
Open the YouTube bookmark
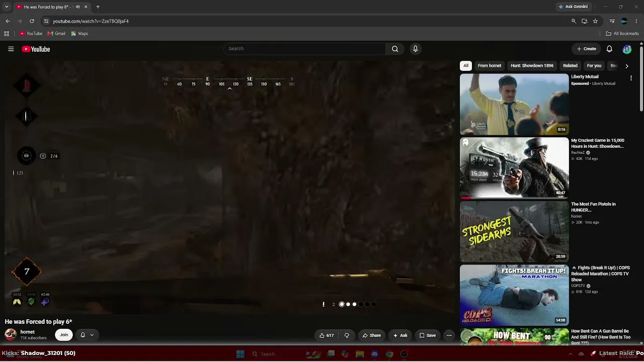tap(31, 34)
